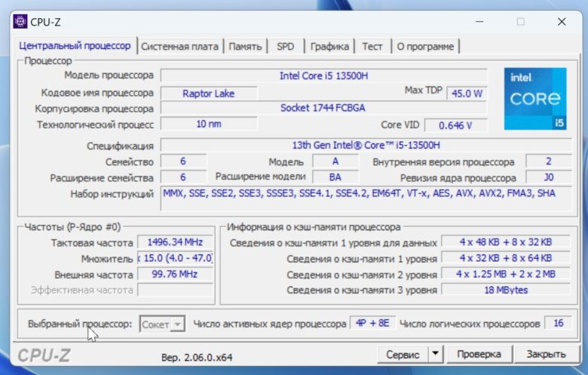Click the Расширение модели value BA
588x375 pixels.
335,177
